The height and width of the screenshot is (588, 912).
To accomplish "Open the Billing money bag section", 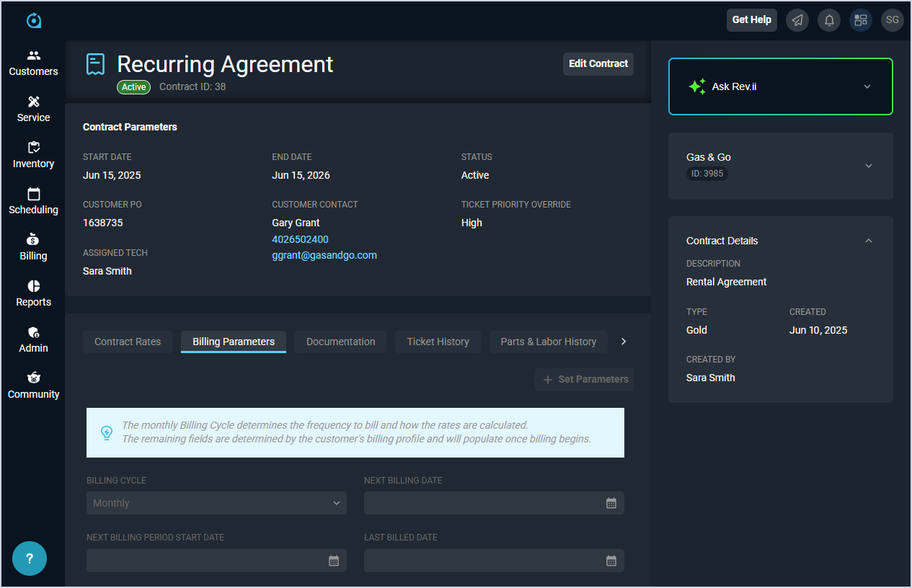I will [x=33, y=247].
